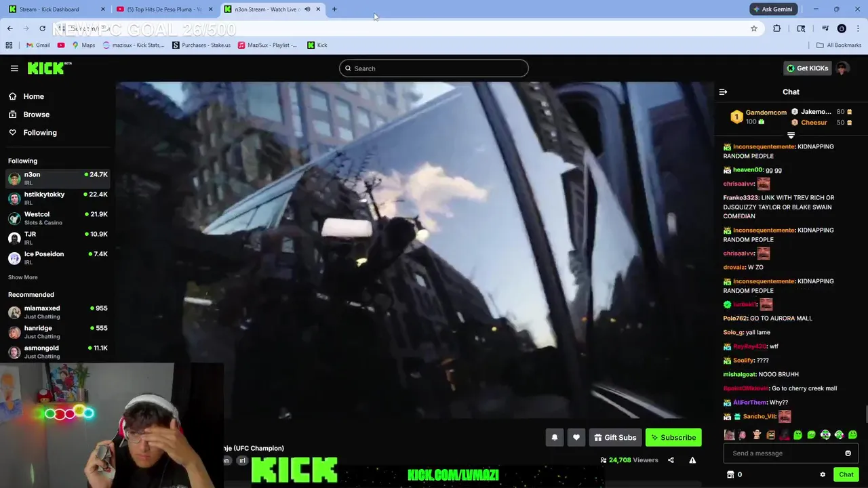Viewport: 868px width, 488px height.
Task: Toggle follow heart on stream
Action: (576, 438)
